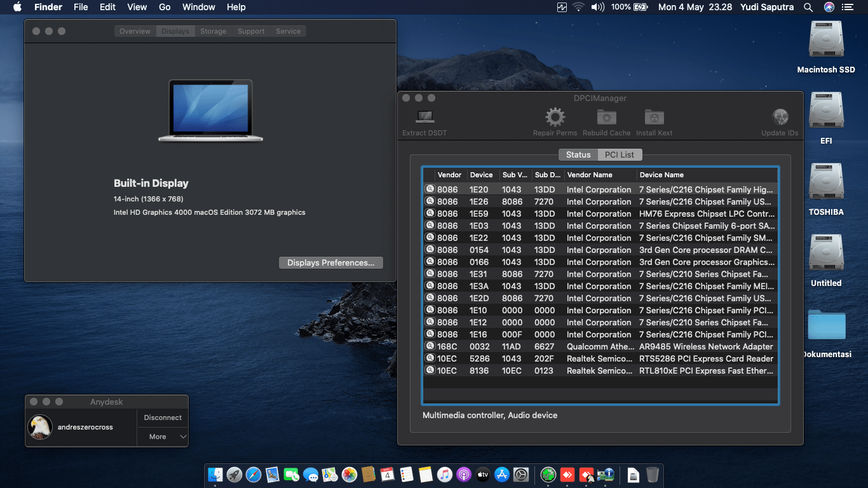Open the Help menu
This screenshot has width=868, height=488.
(236, 7)
